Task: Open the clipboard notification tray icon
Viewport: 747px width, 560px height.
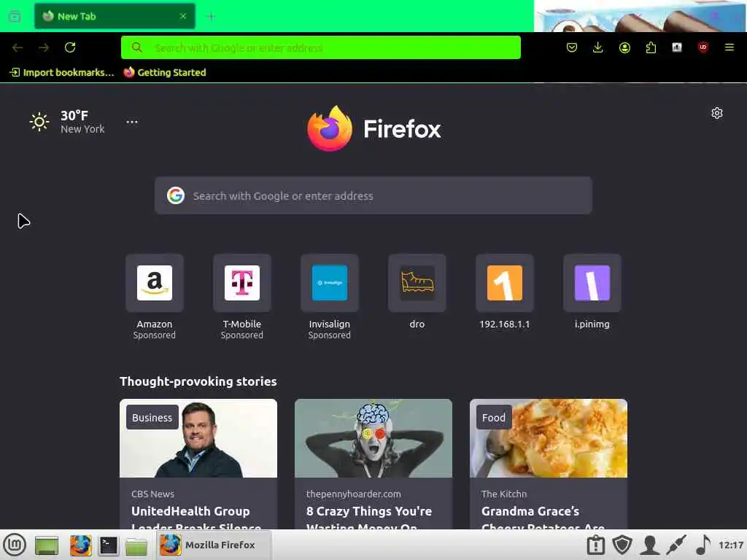Action: click(x=595, y=545)
